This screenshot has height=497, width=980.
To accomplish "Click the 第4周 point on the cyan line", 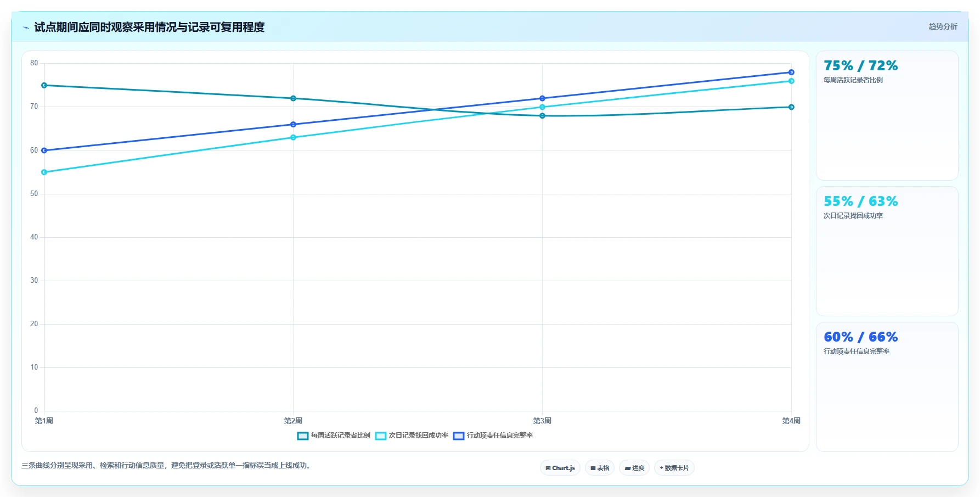I will 791,81.
